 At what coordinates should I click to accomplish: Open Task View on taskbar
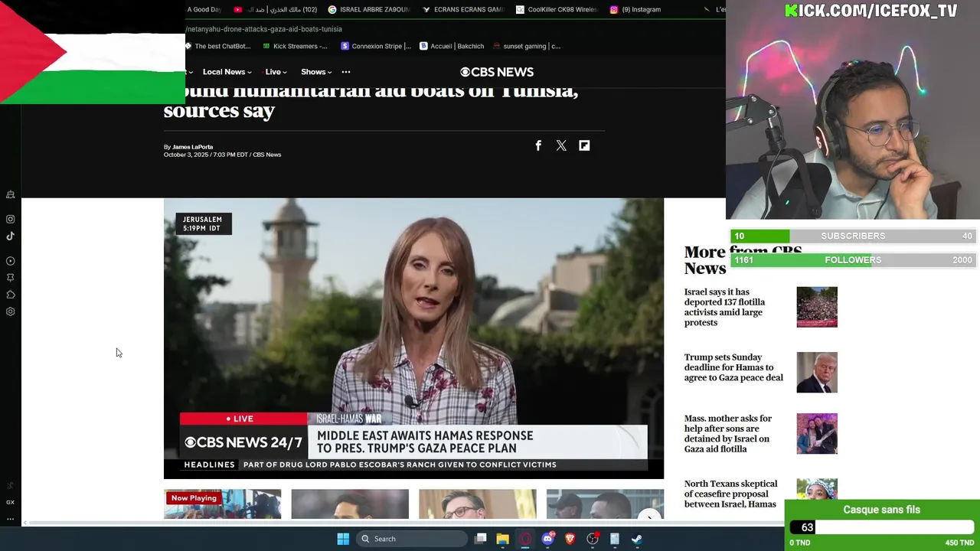click(481, 539)
